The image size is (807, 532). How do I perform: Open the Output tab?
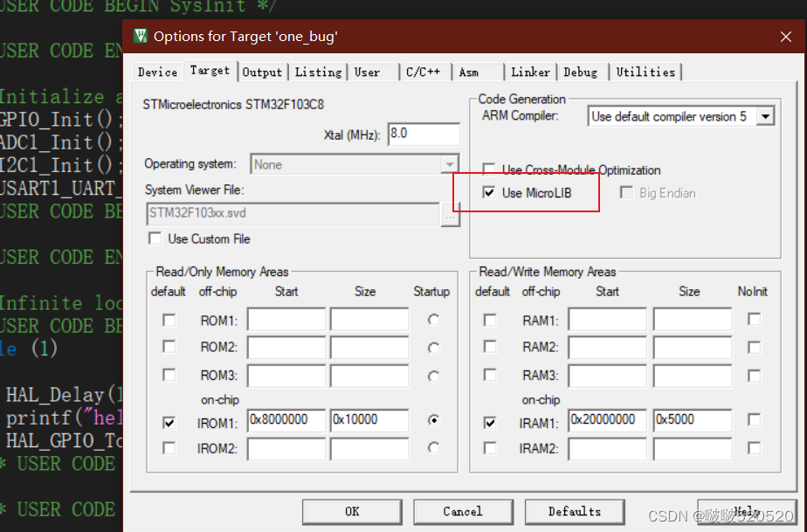click(x=262, y=73)
